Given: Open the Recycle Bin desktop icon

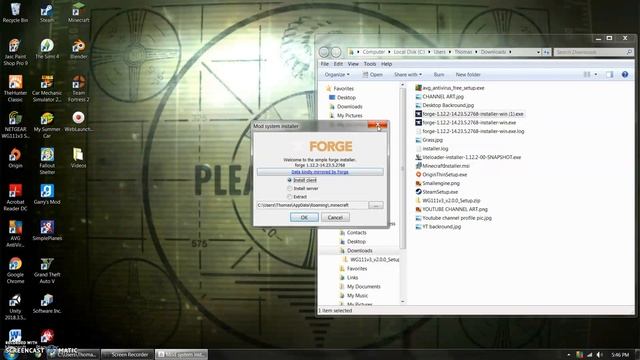Looking at the screenshot, I should pos(15,12).
